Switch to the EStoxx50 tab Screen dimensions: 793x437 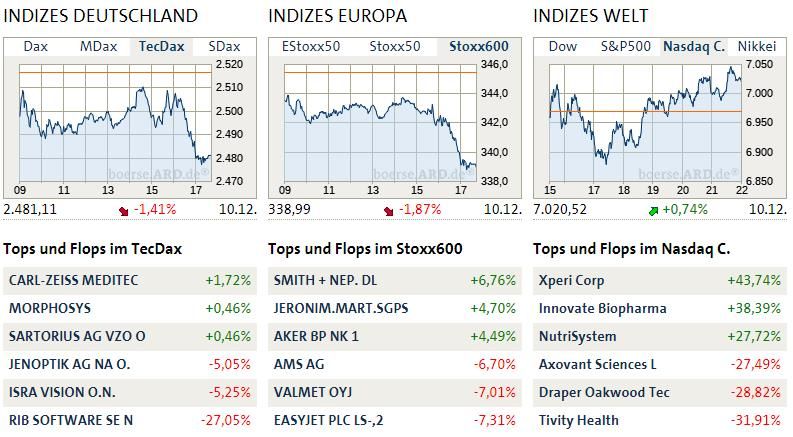pos(311,46)
